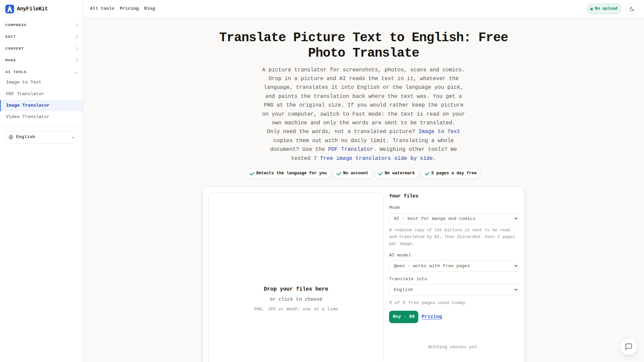
Task: Toggle dark mode with the moon icon
Action: [x=632, y=9]
